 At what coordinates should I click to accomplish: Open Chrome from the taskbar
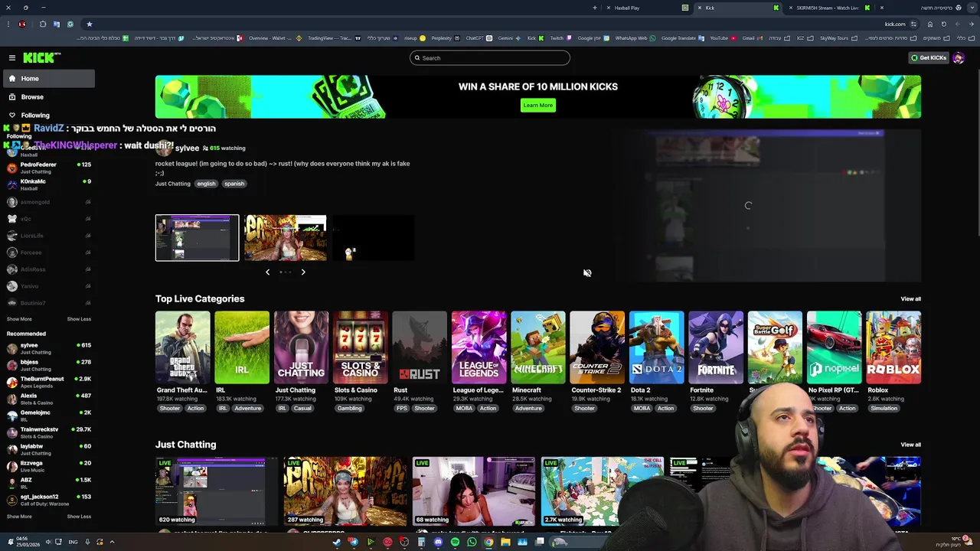tap(488, 542)
